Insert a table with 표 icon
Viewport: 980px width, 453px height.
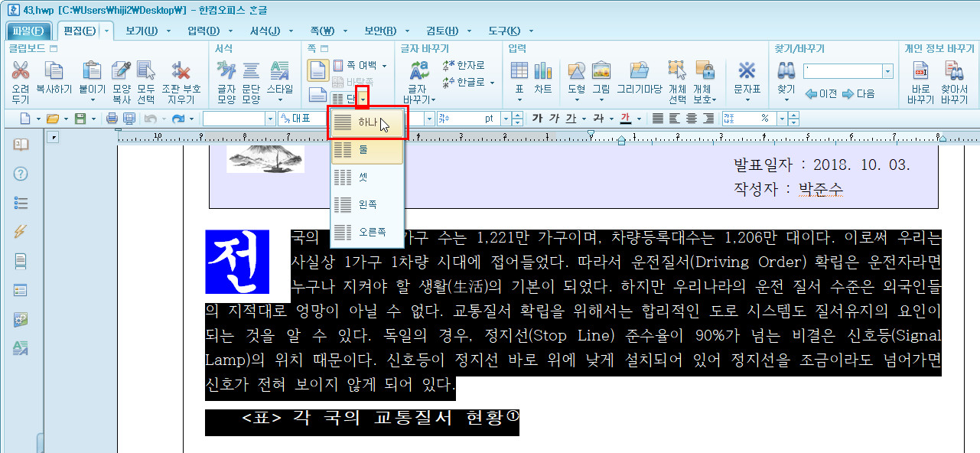pyautogui.click(x=519, y=70)
